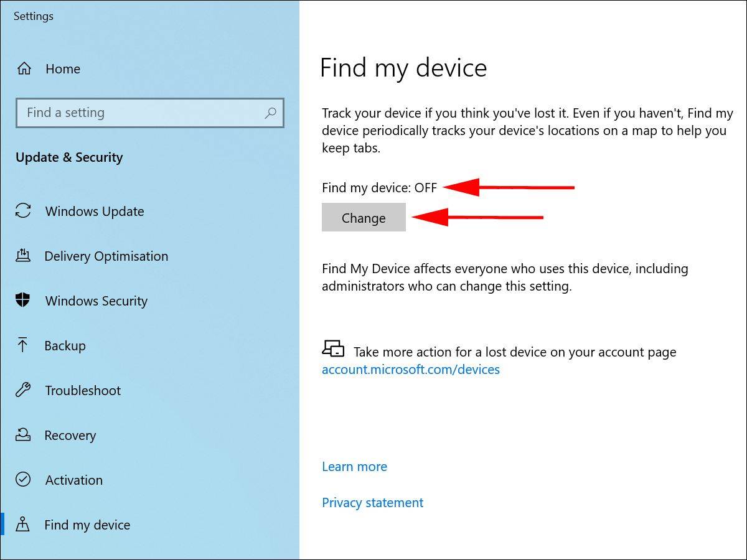Open the account.microsoft.com/devices link
747x560 pixels.
pos(410,370)
